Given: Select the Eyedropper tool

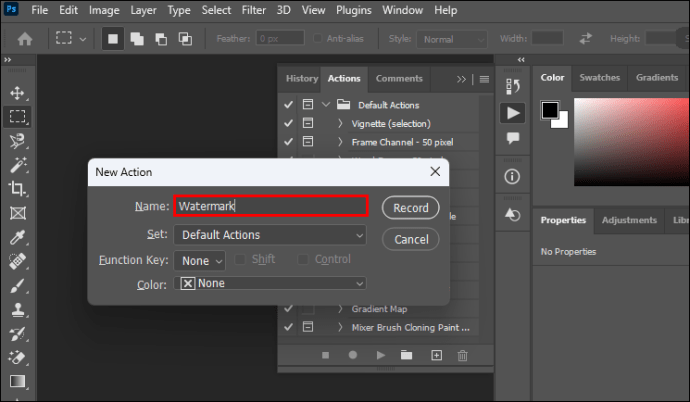Looking at the screenshot, I should click(x=17, y=237).
